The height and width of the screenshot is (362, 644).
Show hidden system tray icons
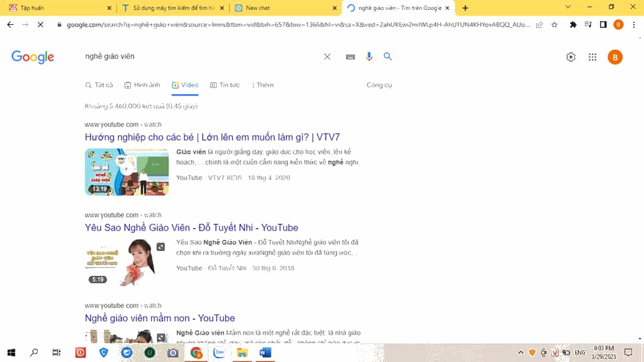521,353
